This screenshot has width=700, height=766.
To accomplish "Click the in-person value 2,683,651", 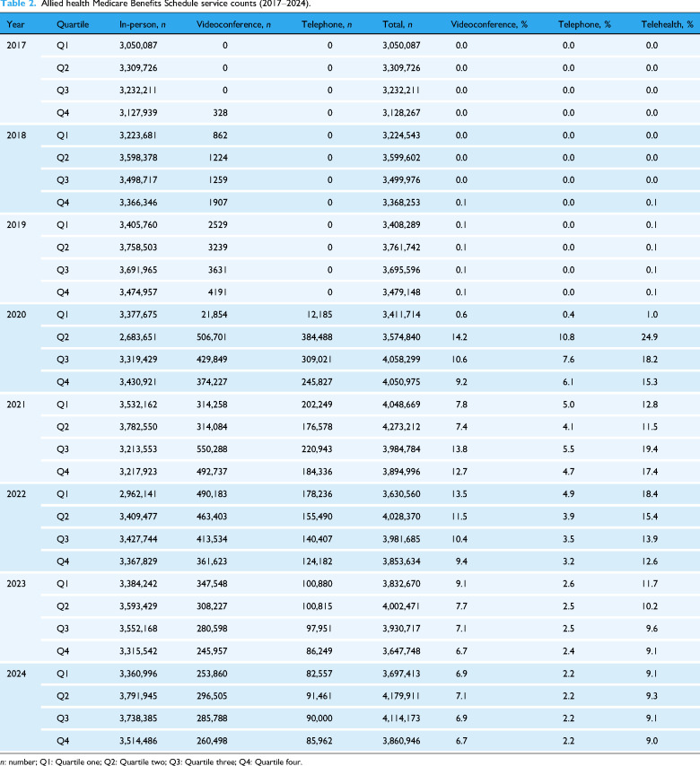I will [138, 337].
